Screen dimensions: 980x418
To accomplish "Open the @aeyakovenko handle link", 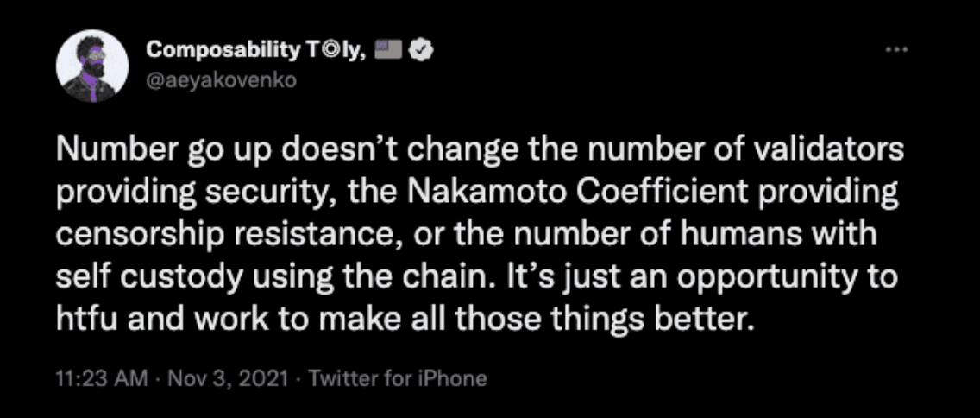I will tap(221, 81).
